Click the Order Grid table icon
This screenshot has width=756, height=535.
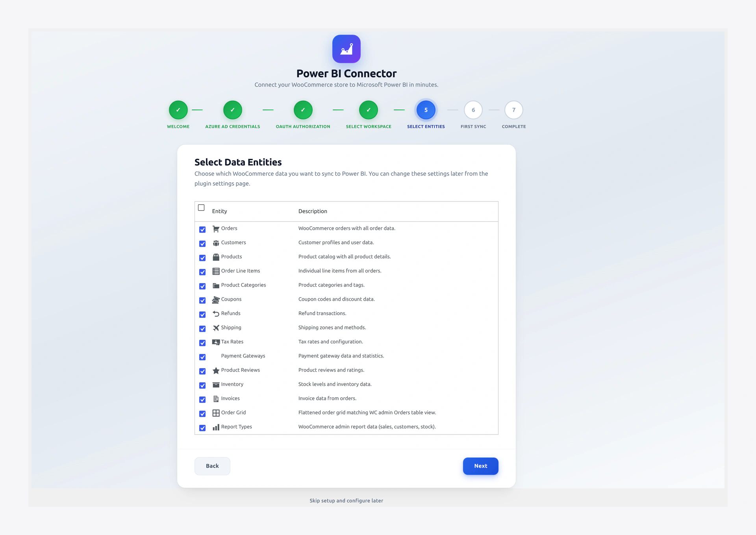216,413
